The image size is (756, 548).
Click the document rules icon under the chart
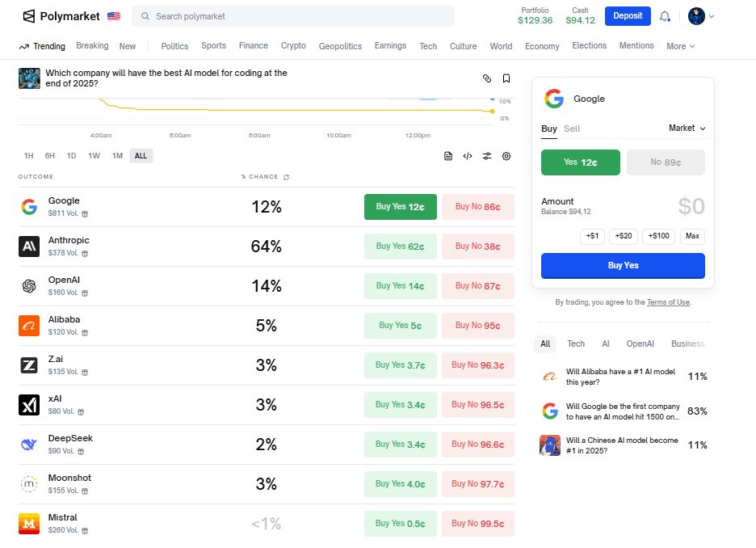(448, 156)
